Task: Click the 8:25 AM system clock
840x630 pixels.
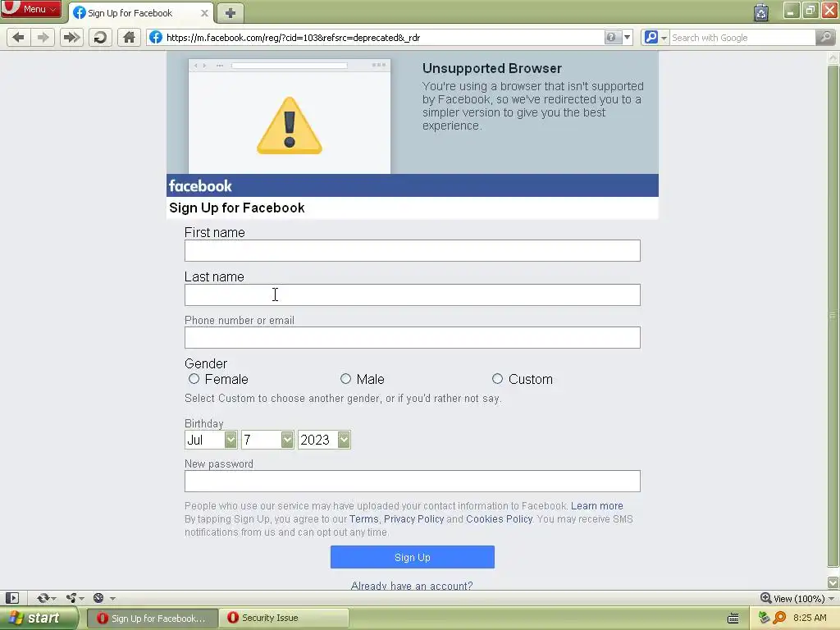Action: (810, 618)
